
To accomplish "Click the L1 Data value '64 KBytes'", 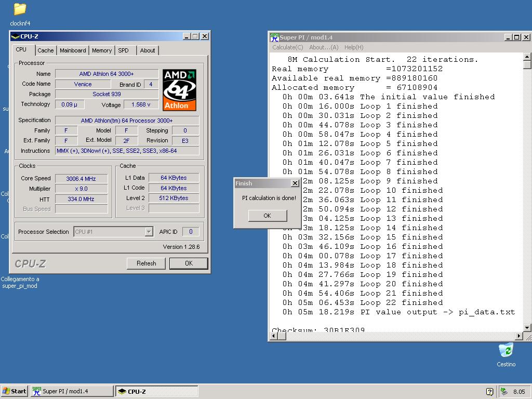I will pyautogui.click(x=174, y=178).
